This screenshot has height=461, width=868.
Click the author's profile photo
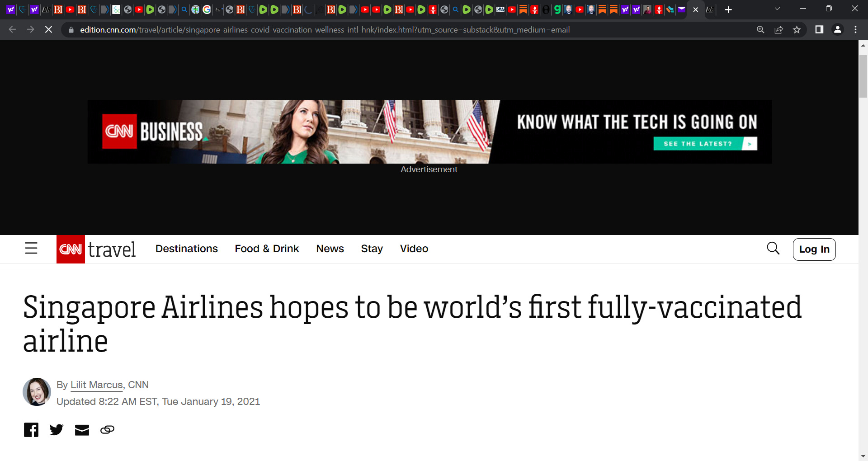[x=37, y=392]
